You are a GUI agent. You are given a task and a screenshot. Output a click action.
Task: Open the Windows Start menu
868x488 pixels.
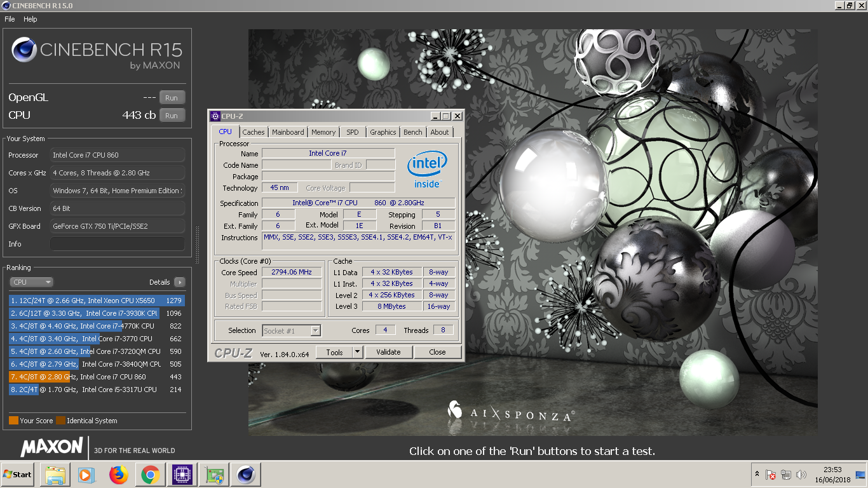click(x=17, y=475)
